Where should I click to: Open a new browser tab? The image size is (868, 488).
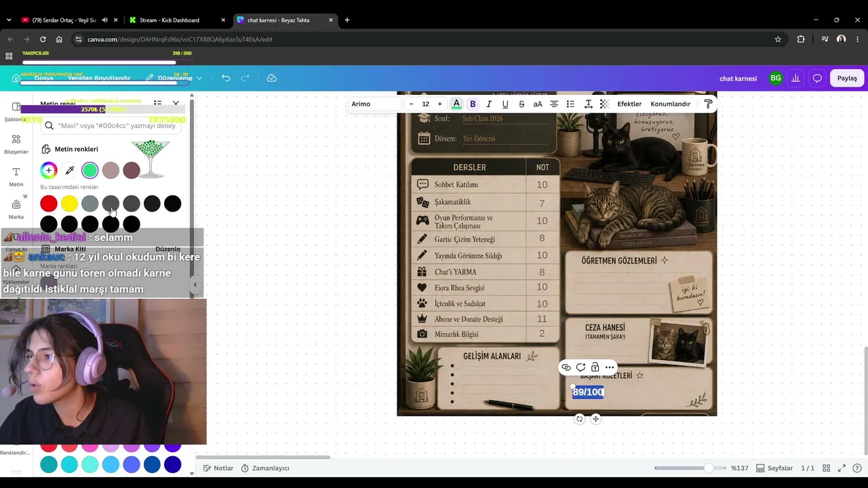(x=347, y=20)
